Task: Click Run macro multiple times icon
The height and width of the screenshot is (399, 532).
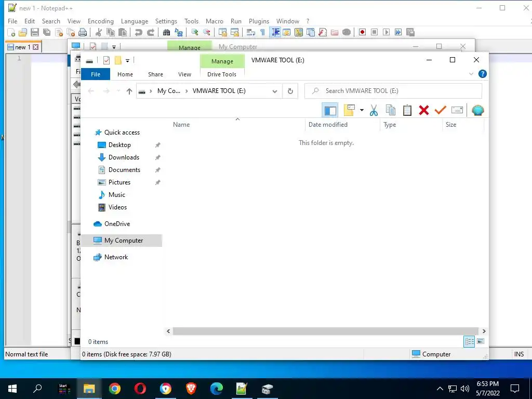Action: (398, 32)
